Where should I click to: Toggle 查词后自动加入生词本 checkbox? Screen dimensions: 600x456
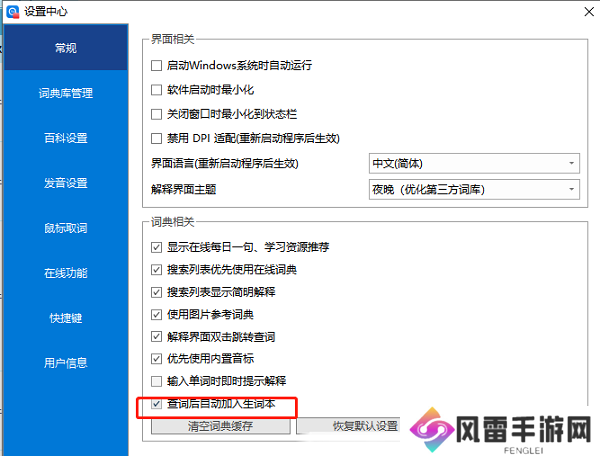[156, 404]
